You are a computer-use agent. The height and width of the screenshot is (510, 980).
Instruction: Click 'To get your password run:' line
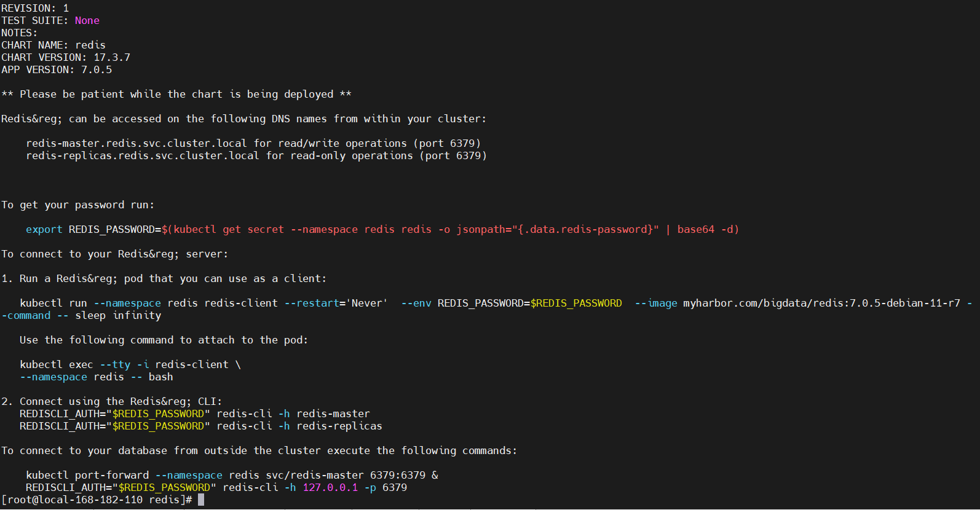click(78, 205)
